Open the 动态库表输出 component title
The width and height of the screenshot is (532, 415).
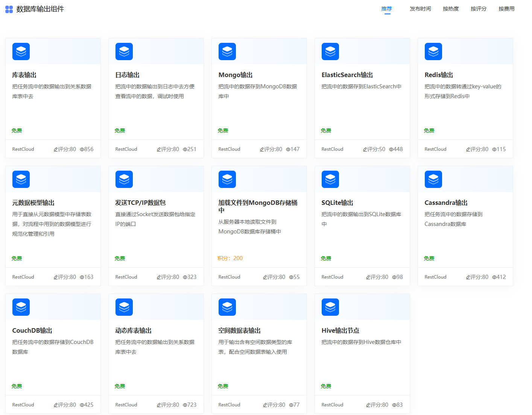coord(134,331)
